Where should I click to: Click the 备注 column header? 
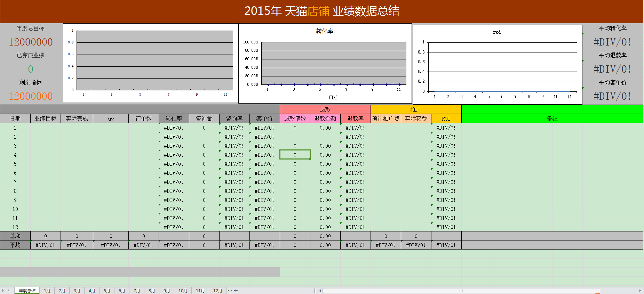(552, 119)
